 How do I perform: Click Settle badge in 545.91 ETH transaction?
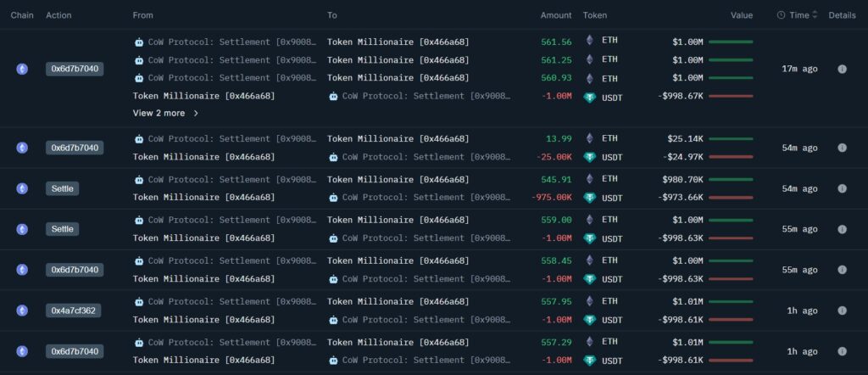pos(63,188)
